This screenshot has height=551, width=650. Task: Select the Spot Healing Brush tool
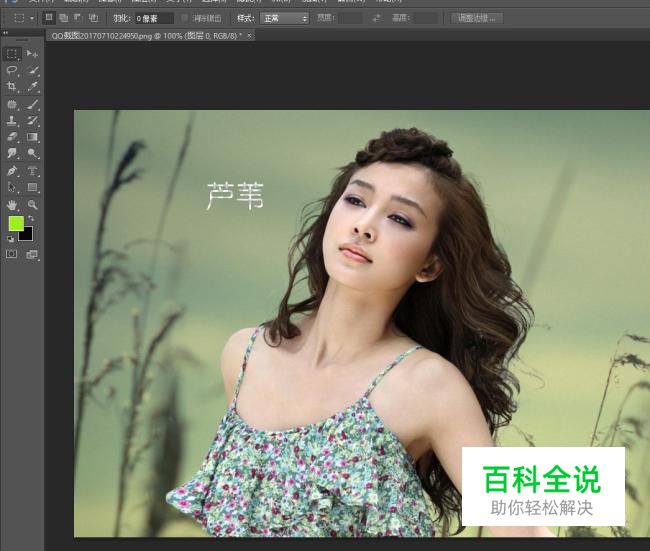(x=12, y=104)
